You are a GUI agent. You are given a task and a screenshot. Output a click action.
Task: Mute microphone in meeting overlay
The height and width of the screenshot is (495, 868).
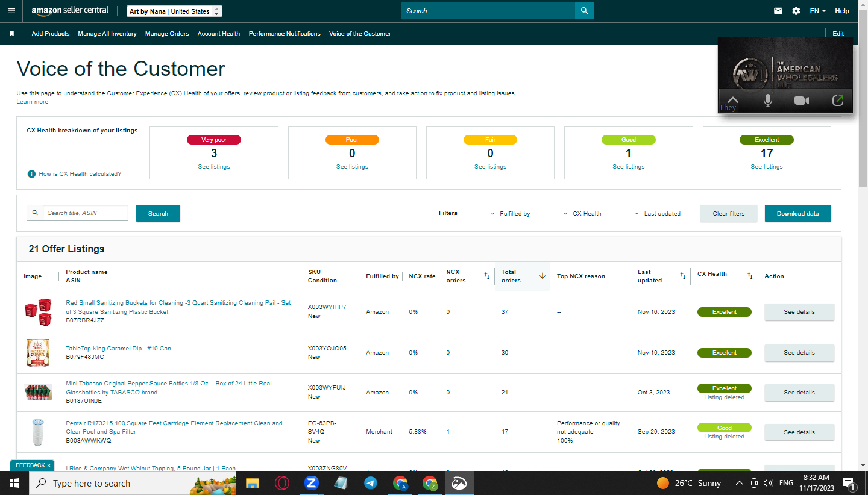pos(768,101)
